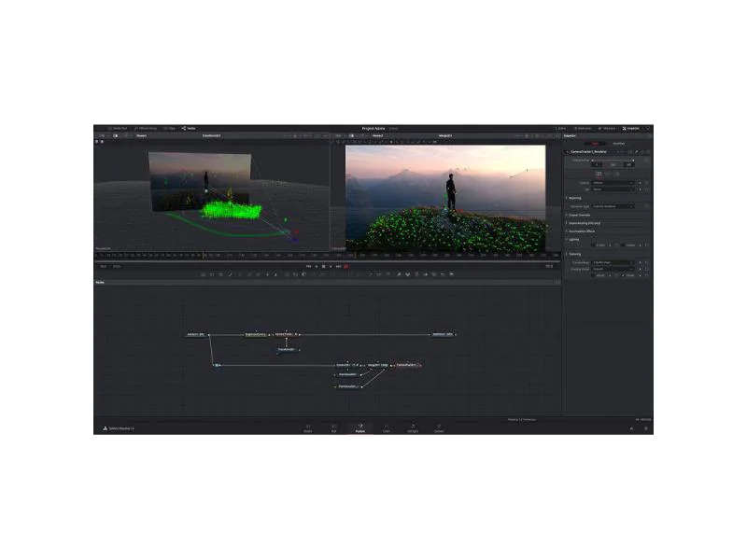Add Background node from toolbar
Image resolution: width=747 pixels, height=560 pixels.
tap(203, 274)
